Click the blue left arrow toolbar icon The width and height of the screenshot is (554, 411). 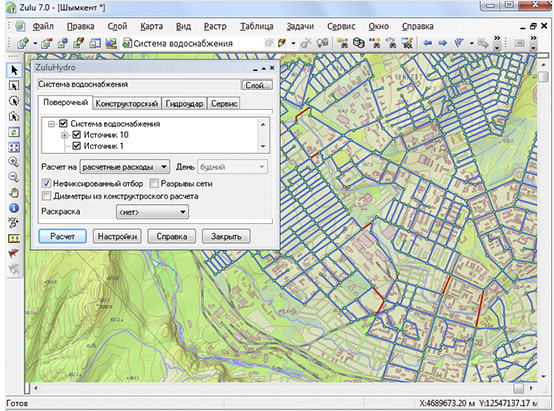[428, 43]
